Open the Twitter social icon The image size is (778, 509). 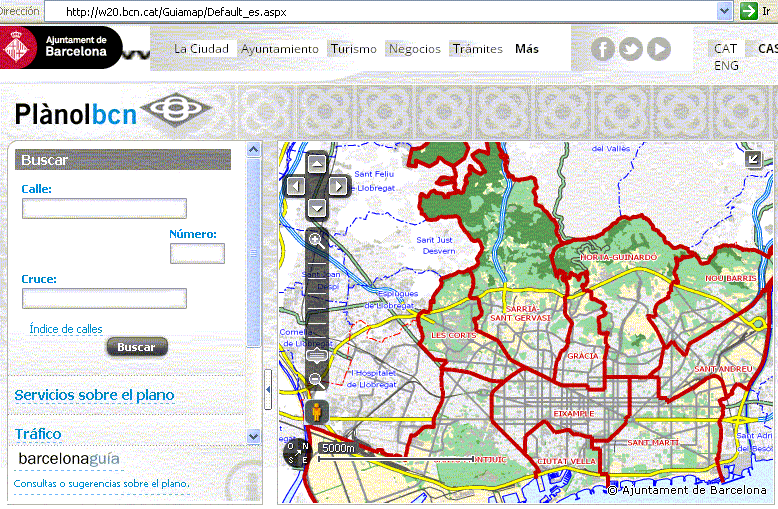pyautogui.click(x=630, y=49)
